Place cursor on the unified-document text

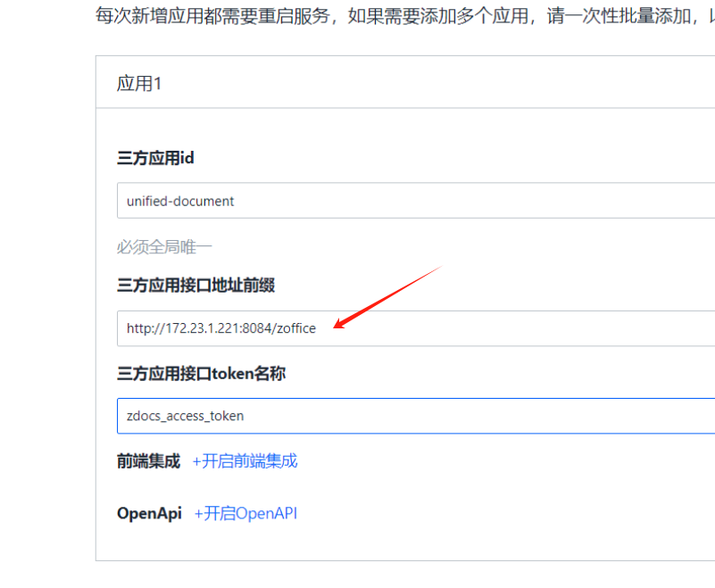[180, 202]
